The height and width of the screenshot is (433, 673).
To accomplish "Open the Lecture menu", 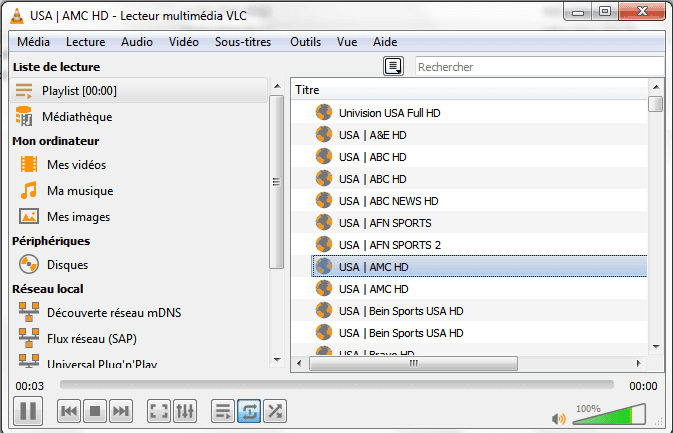I will (x=85, y=42).
